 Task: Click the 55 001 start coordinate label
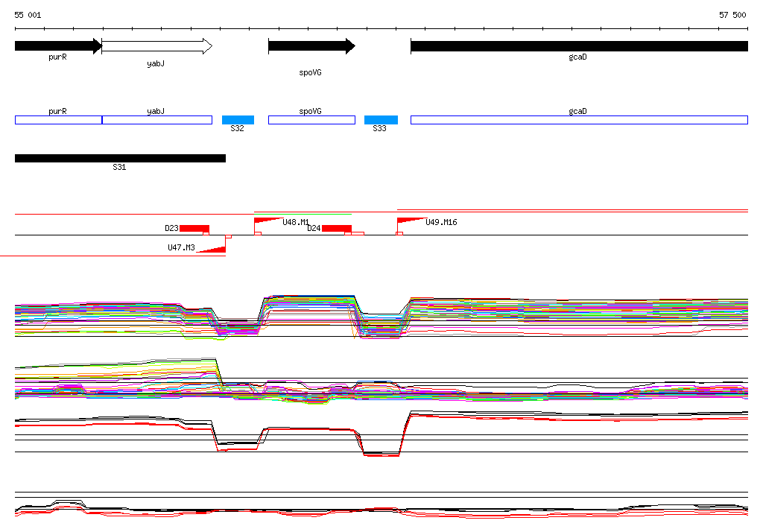click(28, 15)
